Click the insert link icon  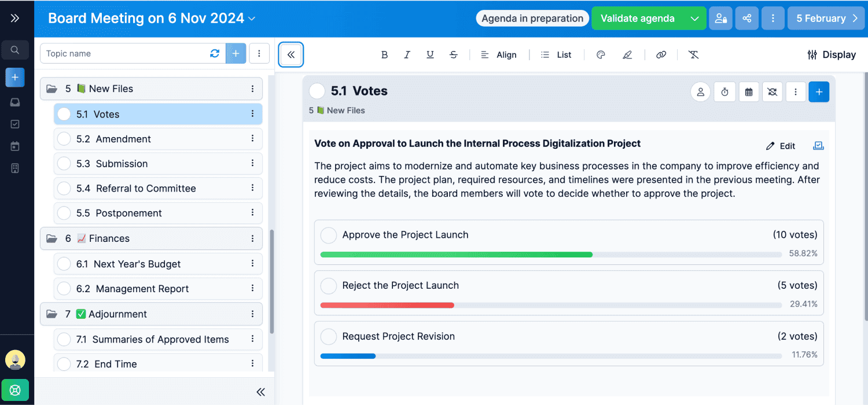point(661,55)
